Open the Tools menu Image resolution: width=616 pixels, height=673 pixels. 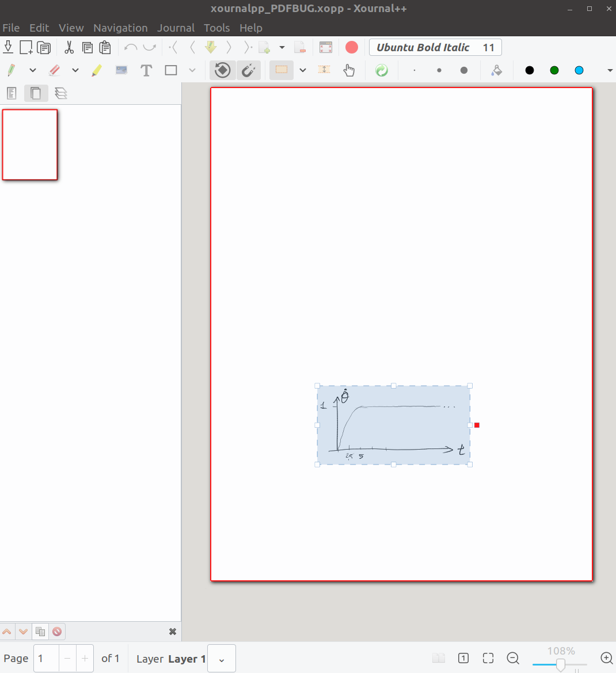[x=216, y=27]
